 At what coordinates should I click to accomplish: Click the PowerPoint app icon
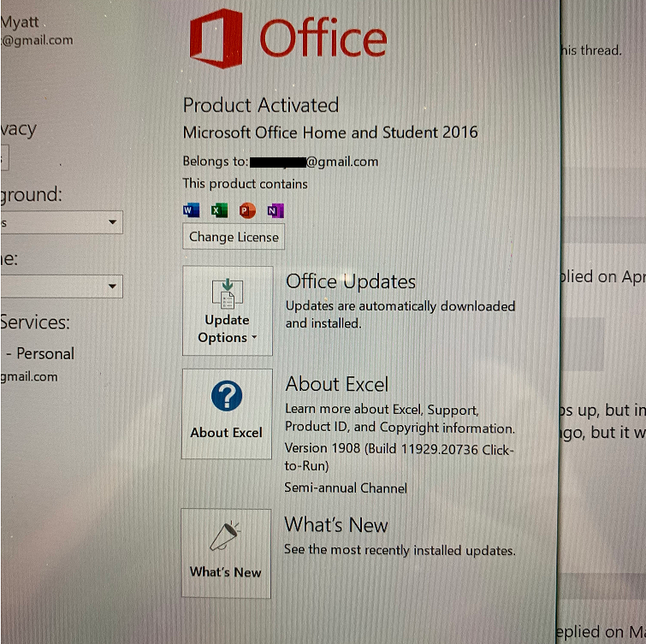247,211
